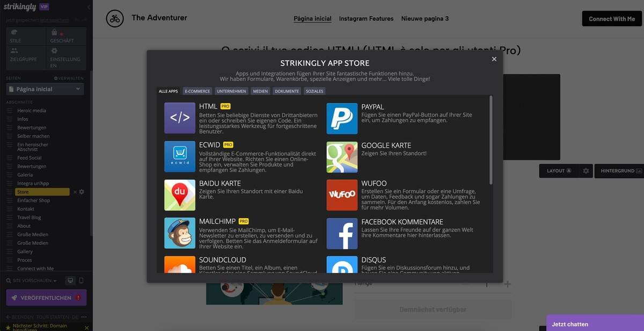Open the Página inicial page dropdown

coord(45,89)
